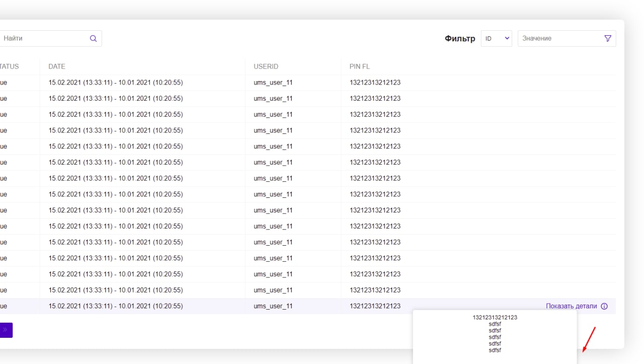
Task: Click the magnifier search icon
Action: (93, 38)
